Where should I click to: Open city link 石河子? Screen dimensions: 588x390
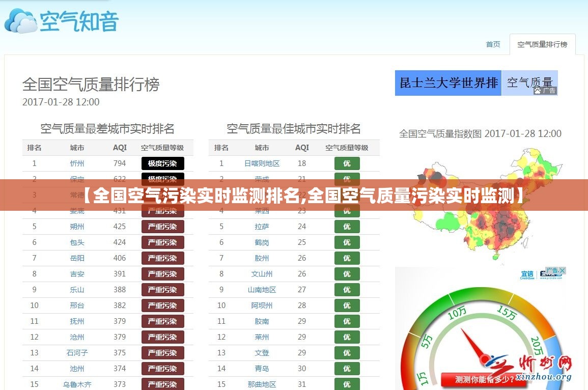click(77, 352)
